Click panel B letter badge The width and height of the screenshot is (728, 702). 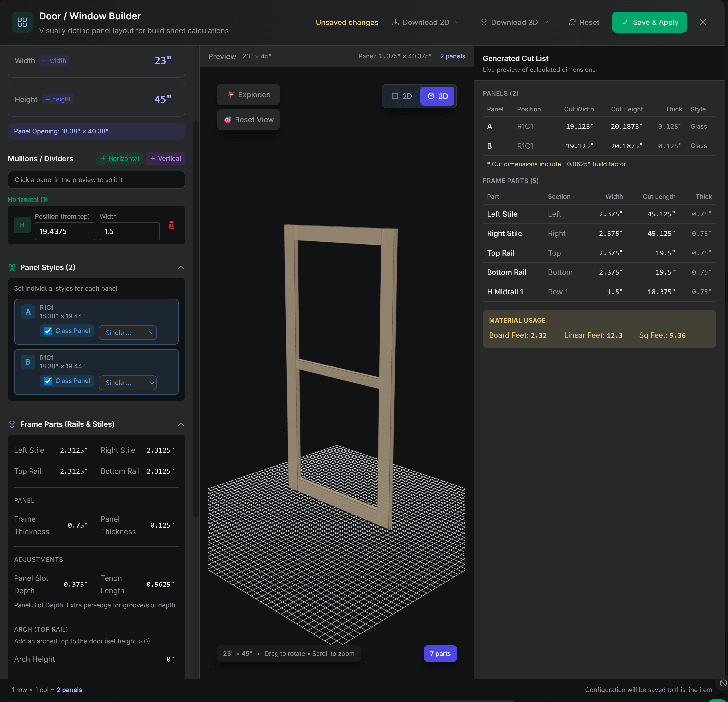(x=28, y=362)
